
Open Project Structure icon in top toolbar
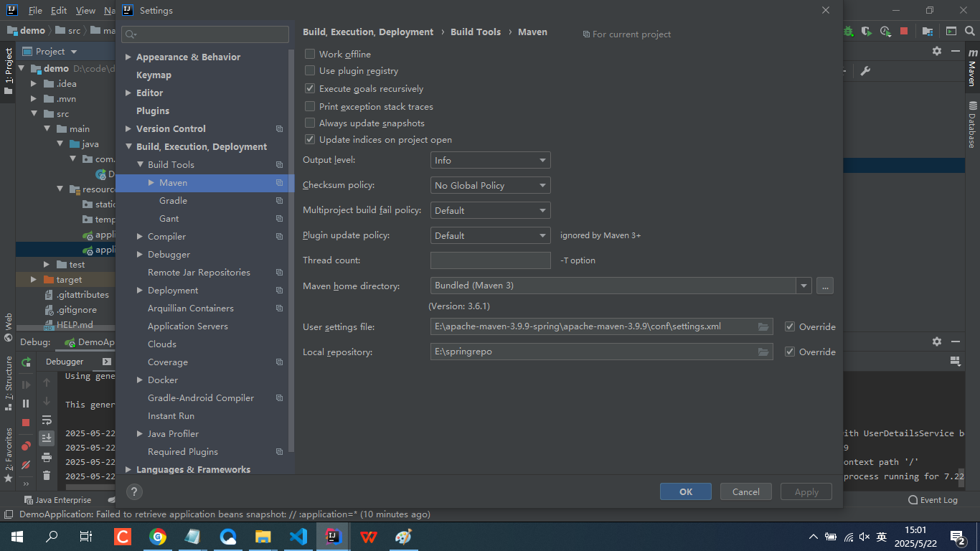pos(928,32)
